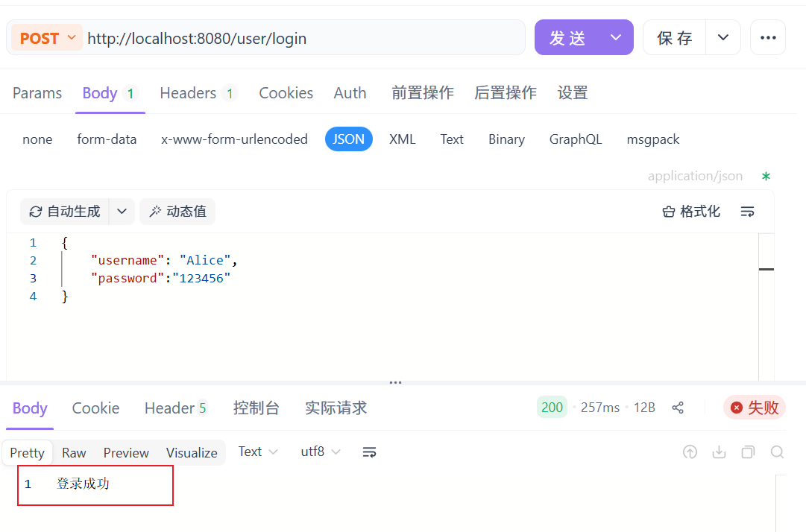806x532 pixels.
Task: Select the form-data body type
Action: (107, 139)
